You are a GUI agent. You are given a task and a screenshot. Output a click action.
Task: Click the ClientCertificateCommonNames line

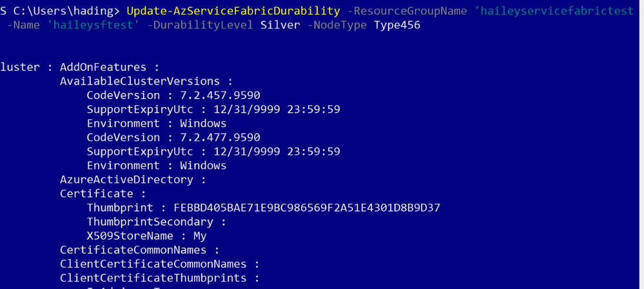point(160,264)
